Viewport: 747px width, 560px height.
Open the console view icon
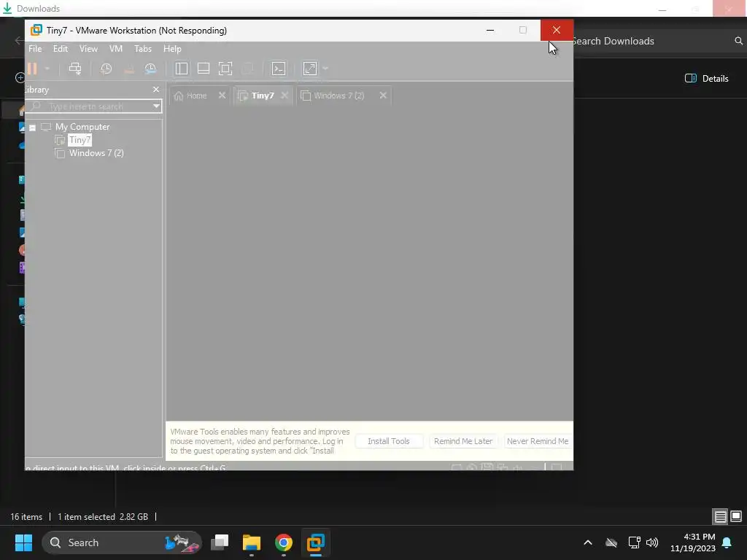click(279, 69)
